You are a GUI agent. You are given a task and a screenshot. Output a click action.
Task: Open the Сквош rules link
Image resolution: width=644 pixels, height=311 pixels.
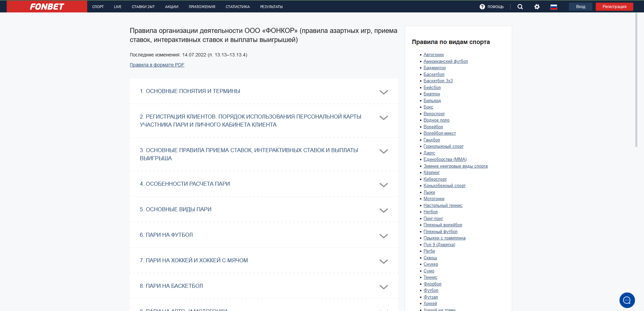(430, 258)
